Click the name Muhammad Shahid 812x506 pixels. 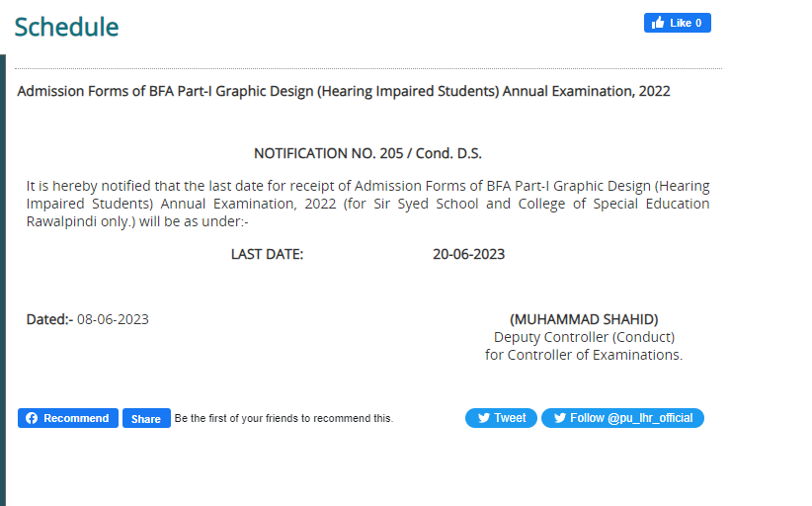[584, 319]
